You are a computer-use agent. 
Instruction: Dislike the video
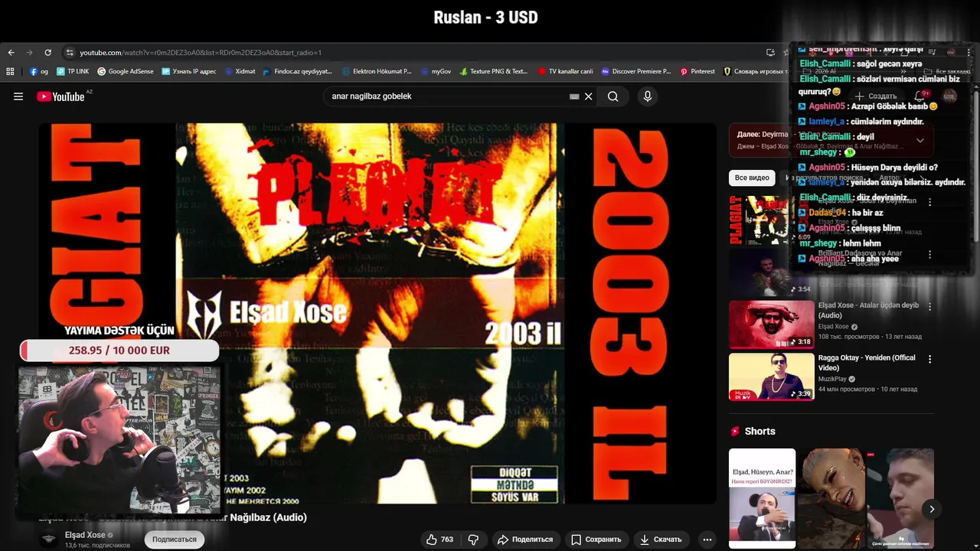pos(473,540)
